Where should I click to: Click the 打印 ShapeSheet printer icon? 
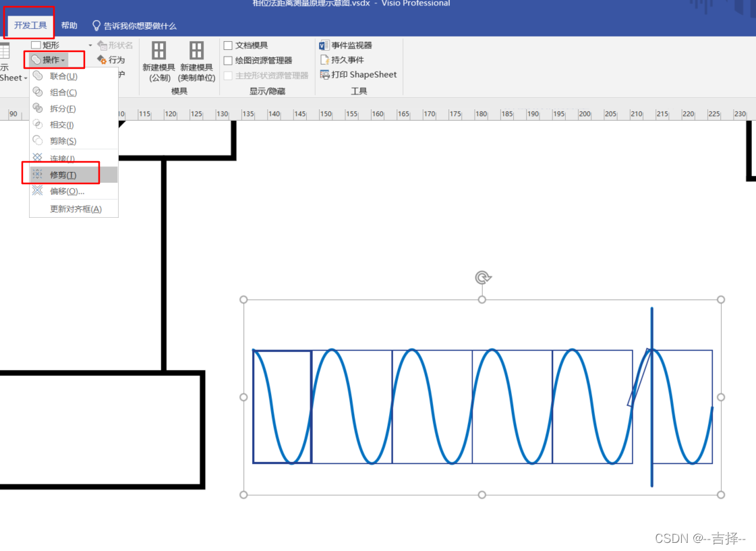(324, 75)
